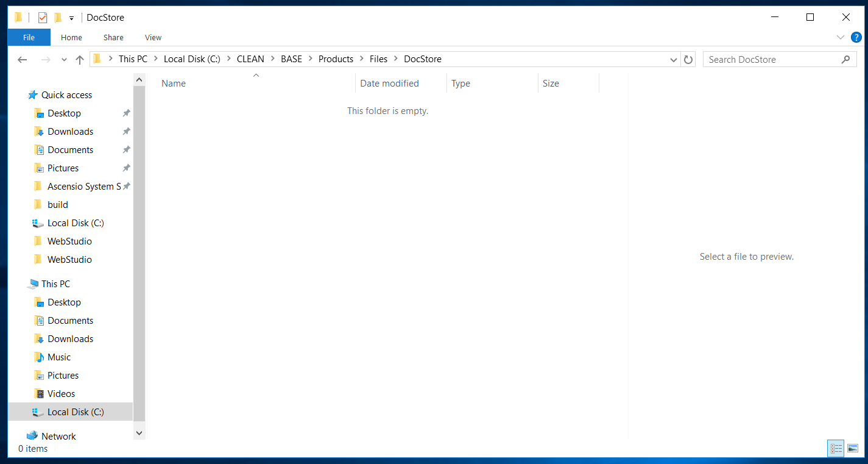Select Network in the navigation pane

pos(58,437)
